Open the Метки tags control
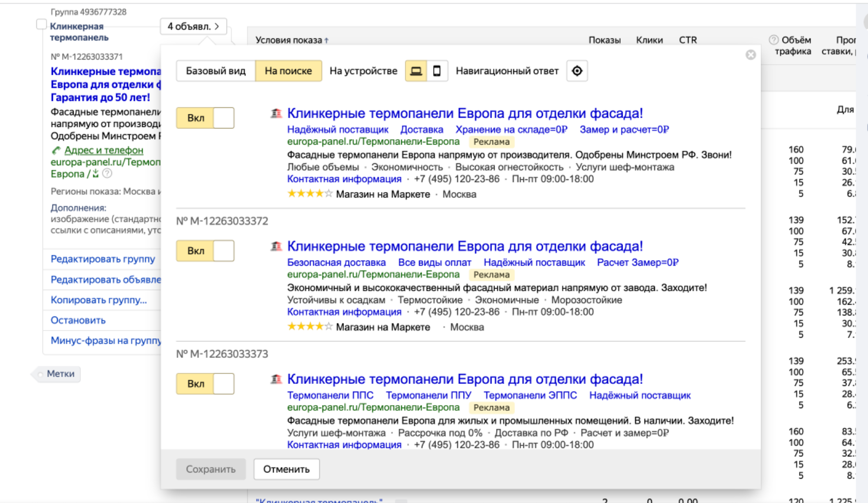The image size is (868, 503). pos(60,373)
